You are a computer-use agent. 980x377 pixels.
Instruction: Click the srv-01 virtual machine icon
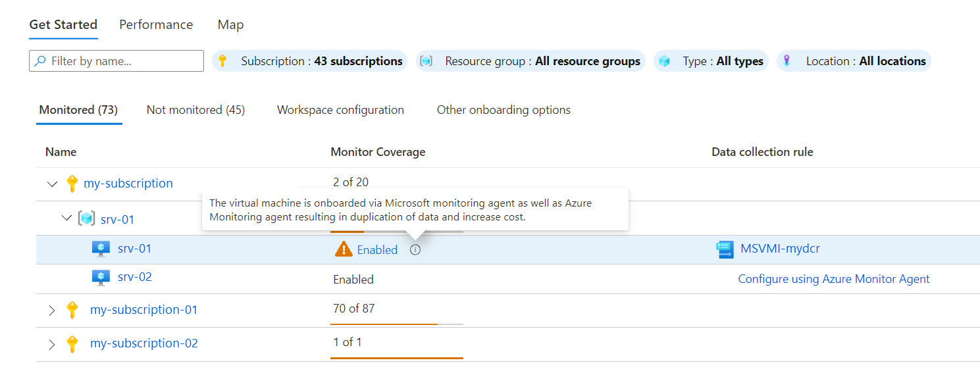pos(100,249)
